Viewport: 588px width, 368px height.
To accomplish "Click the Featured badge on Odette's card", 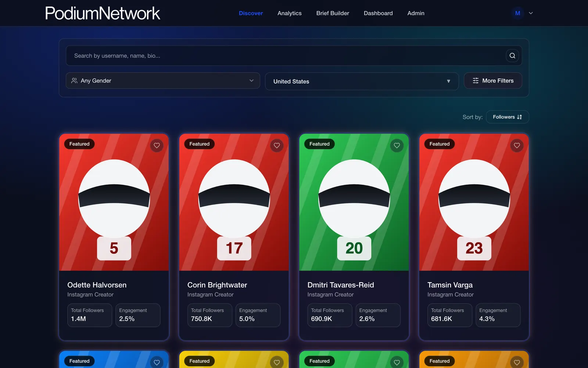I will 79,144.
